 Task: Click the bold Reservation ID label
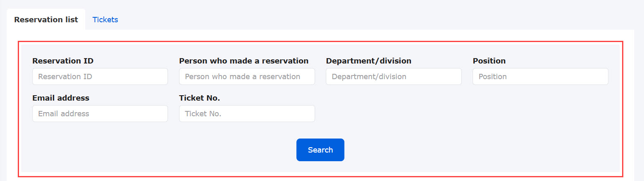pos(63,61)
